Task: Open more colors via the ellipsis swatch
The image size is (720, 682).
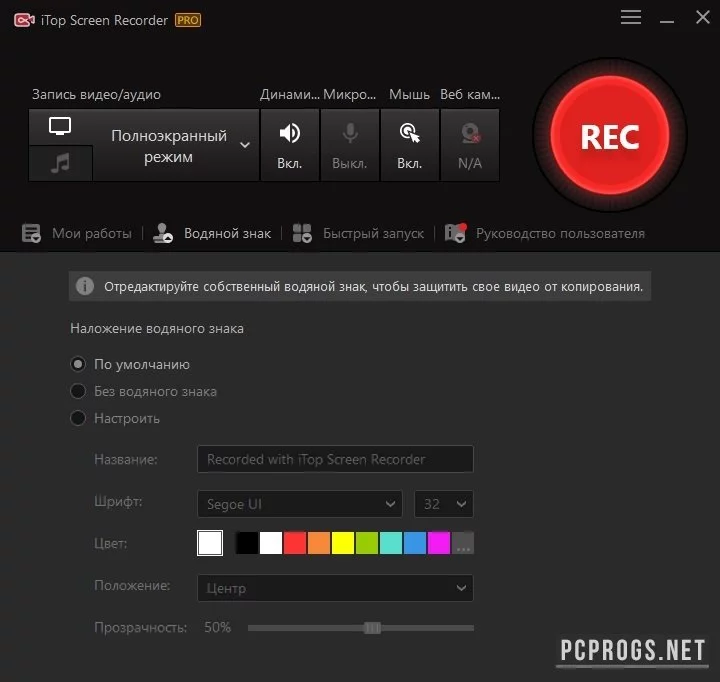Action: (463, 543)
